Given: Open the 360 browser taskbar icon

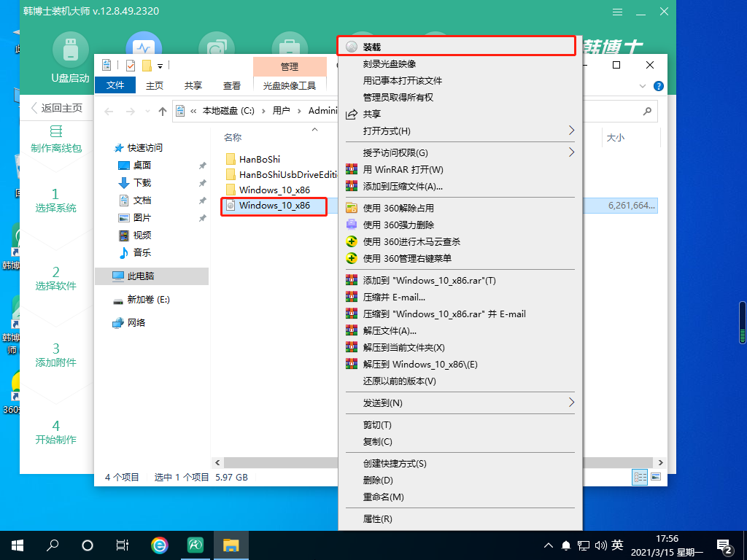Looking at the screenshot, I should click(x=159, y=545).
